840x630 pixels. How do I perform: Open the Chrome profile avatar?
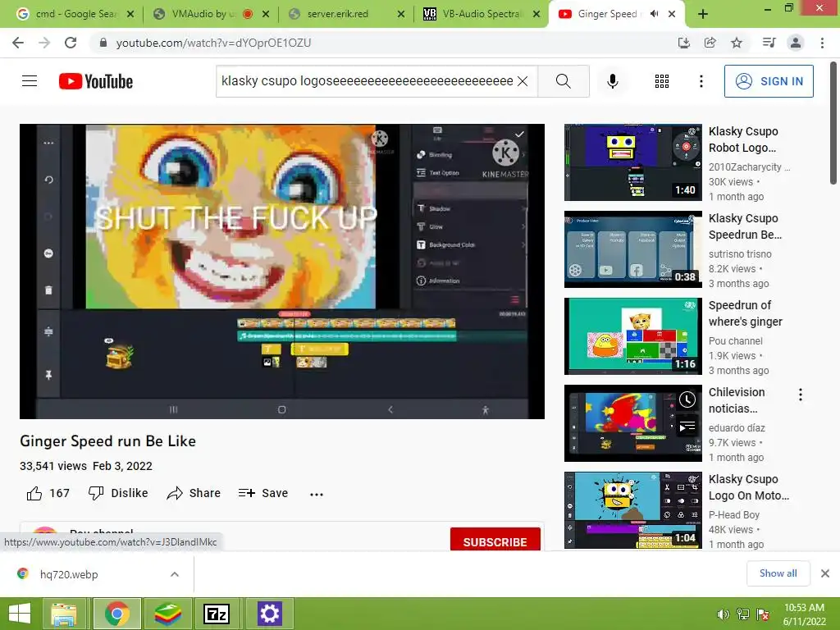(x=796, y=43)
